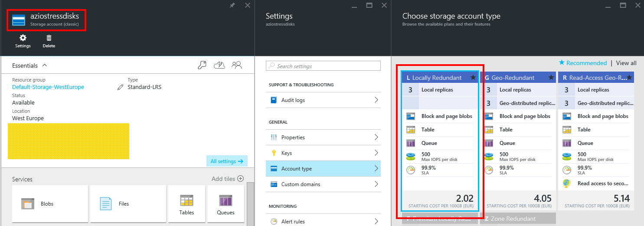Viewport: 644px width, 226px height.
Task: Click the Recommended filter link
Action: (582, 63)
